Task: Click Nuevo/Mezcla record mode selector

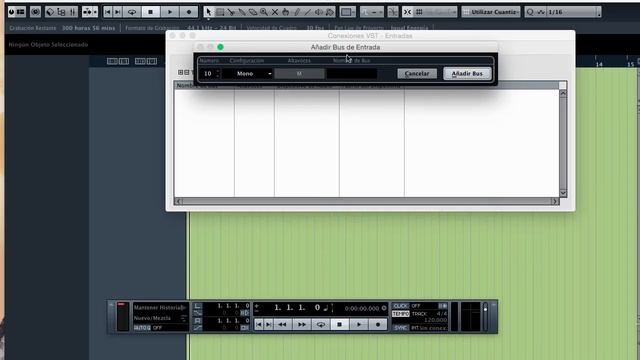Action: pyautogui.click(x=160, y=318)
